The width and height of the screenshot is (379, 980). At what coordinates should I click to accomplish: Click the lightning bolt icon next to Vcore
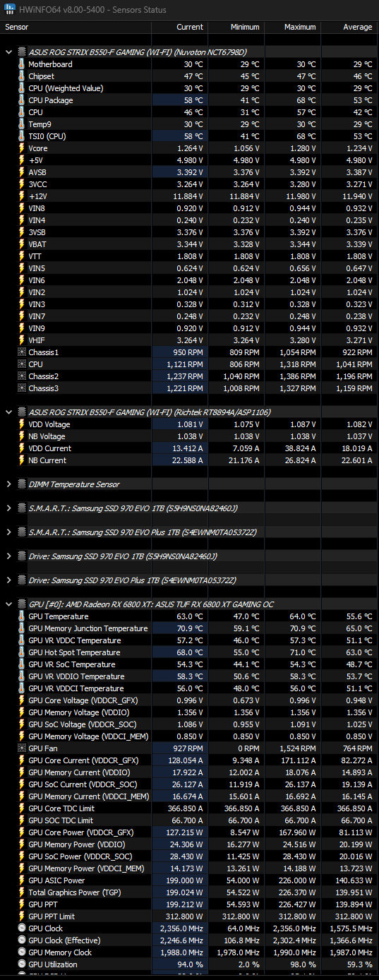22,148
